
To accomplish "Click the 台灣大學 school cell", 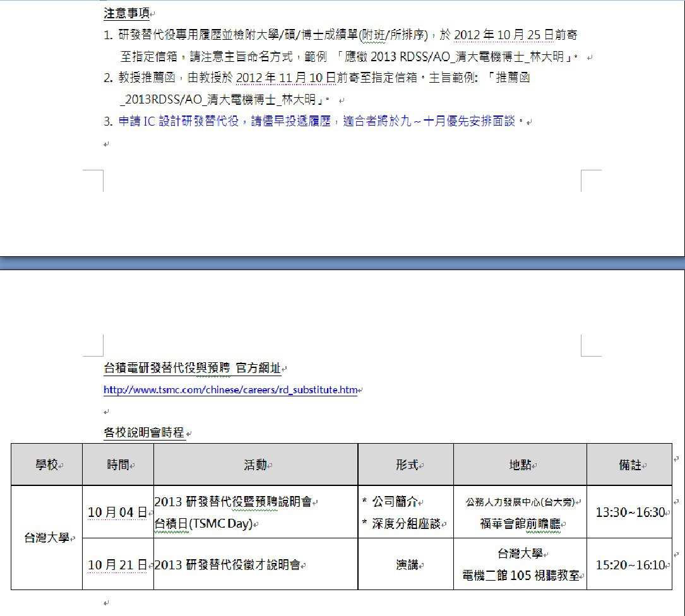I will click(47, 538).
